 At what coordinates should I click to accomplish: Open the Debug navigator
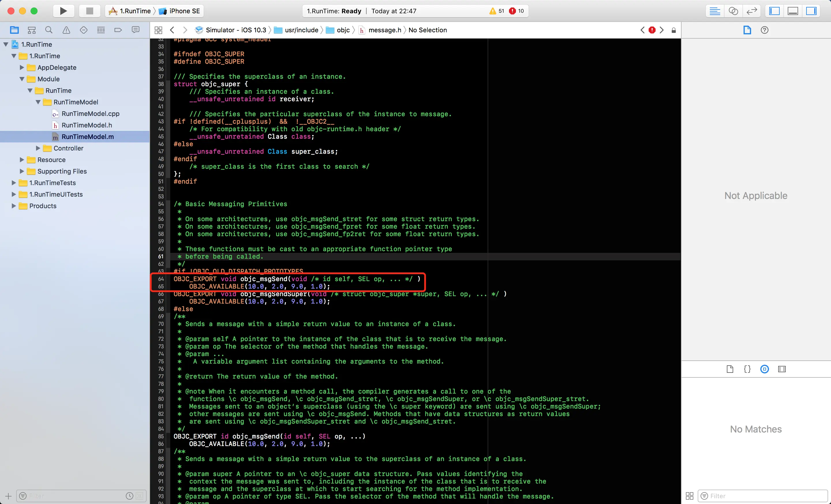tap(101, 30)
